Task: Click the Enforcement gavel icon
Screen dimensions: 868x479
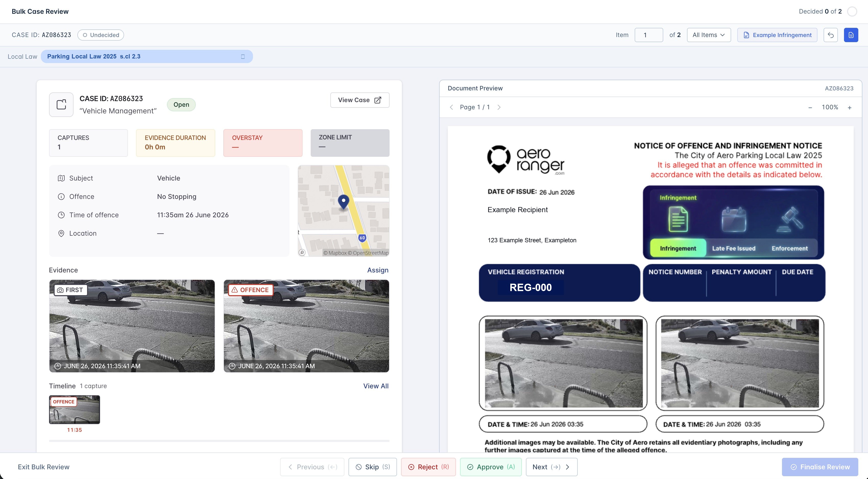Action: point(789,219)
